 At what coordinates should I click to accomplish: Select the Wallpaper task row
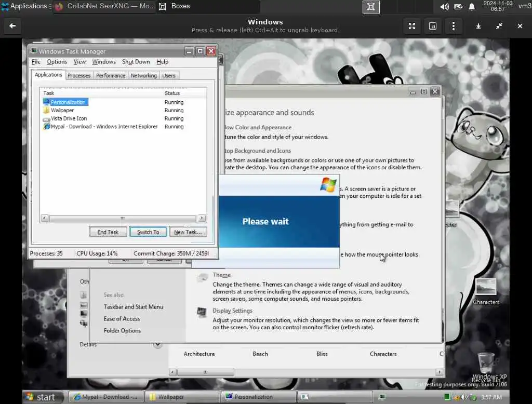[123, 110]
